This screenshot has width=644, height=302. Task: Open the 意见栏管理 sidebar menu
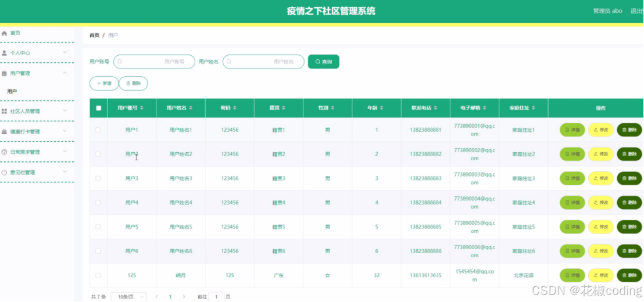(37, 172)
